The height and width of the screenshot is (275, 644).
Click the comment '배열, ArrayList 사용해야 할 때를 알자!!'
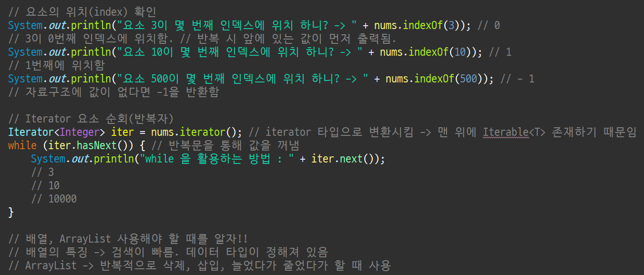click(x=136, y=238)
